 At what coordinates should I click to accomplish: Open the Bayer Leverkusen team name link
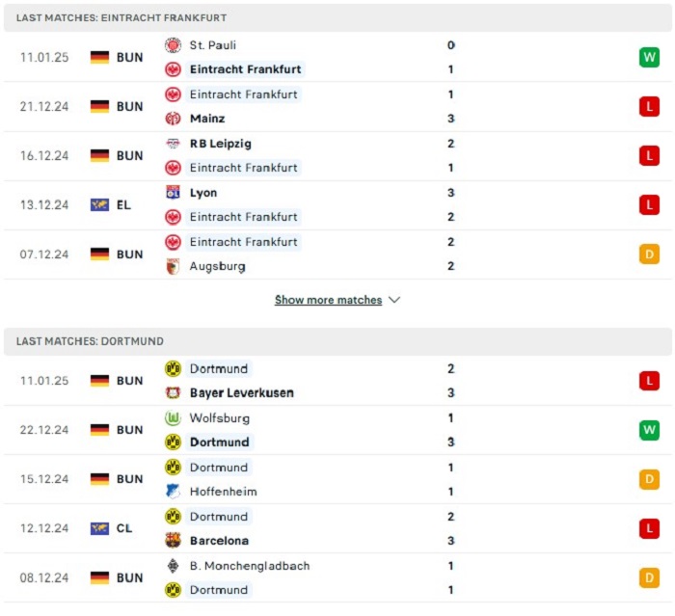(x=242, y=392)
